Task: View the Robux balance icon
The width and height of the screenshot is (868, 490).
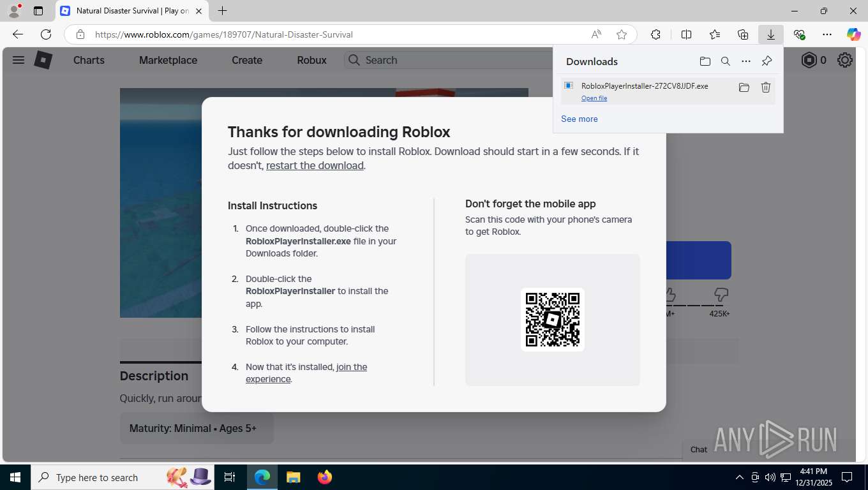Action: pyautogui.click(x=809, y=60)
